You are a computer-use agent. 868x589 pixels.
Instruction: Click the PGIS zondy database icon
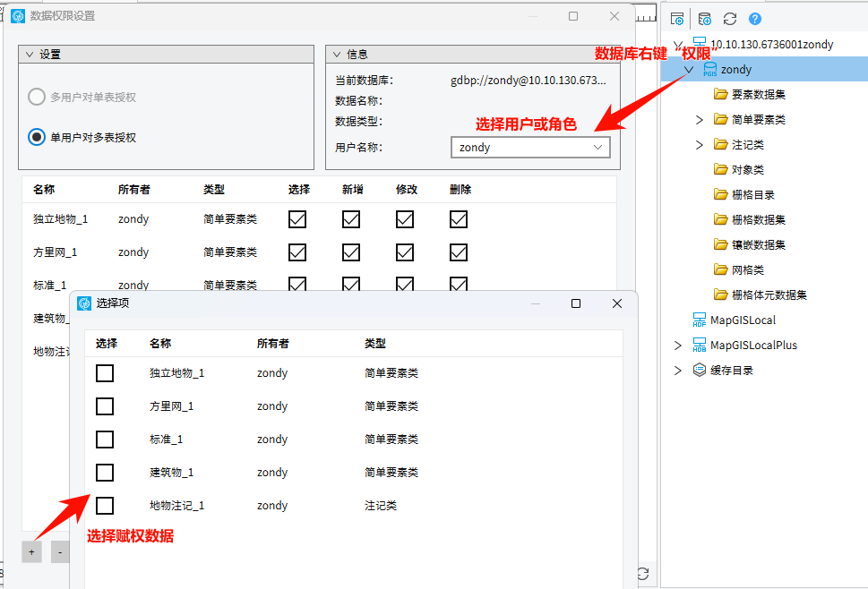709,70
